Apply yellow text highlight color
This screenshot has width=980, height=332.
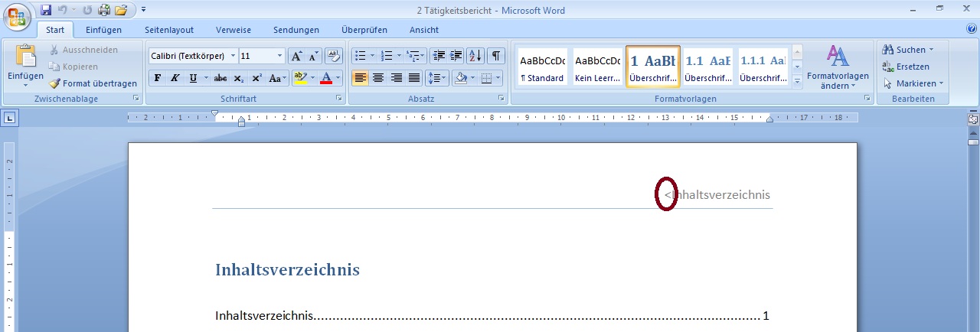[x=300, y=78]
